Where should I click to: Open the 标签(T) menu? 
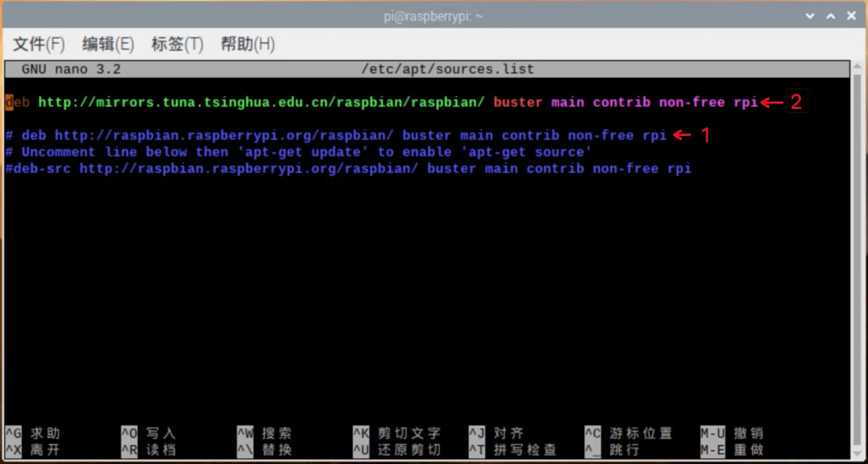tap(177, 44)
